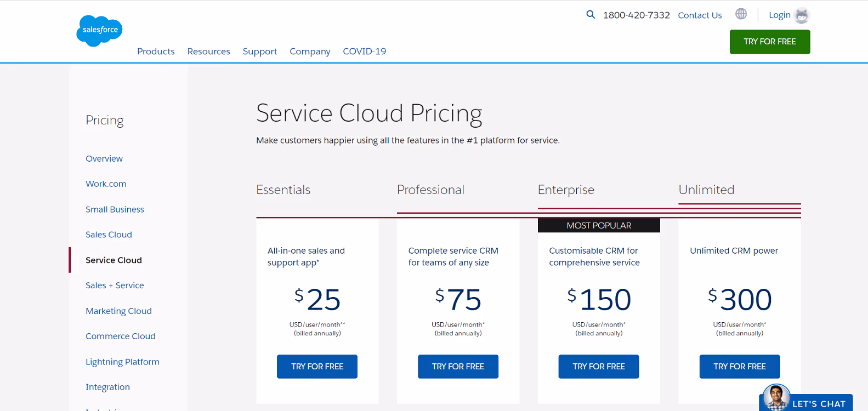Go to Overview in pricing sidebar
Screen dimensions: 868x411
click(x=104, y=159)
